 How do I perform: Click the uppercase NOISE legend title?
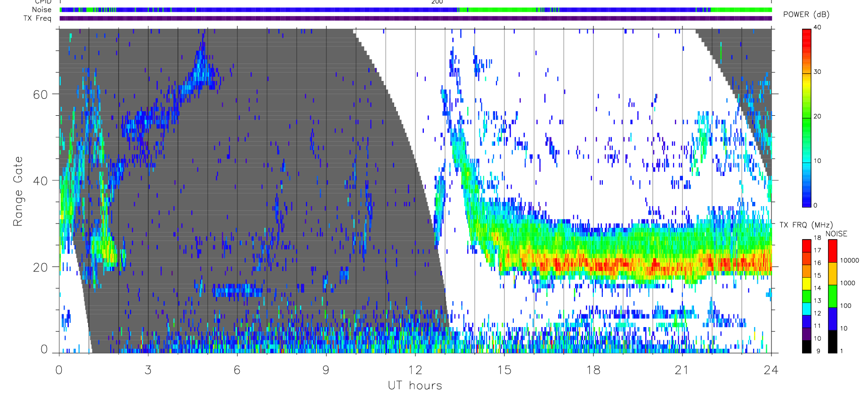point(836,234)
